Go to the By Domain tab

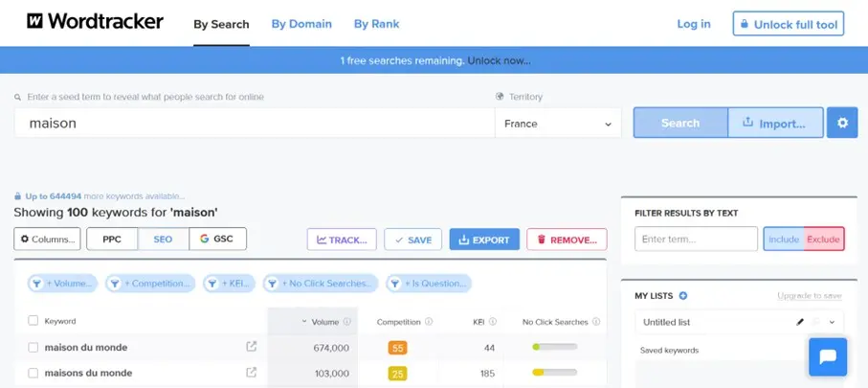[301, 24]
